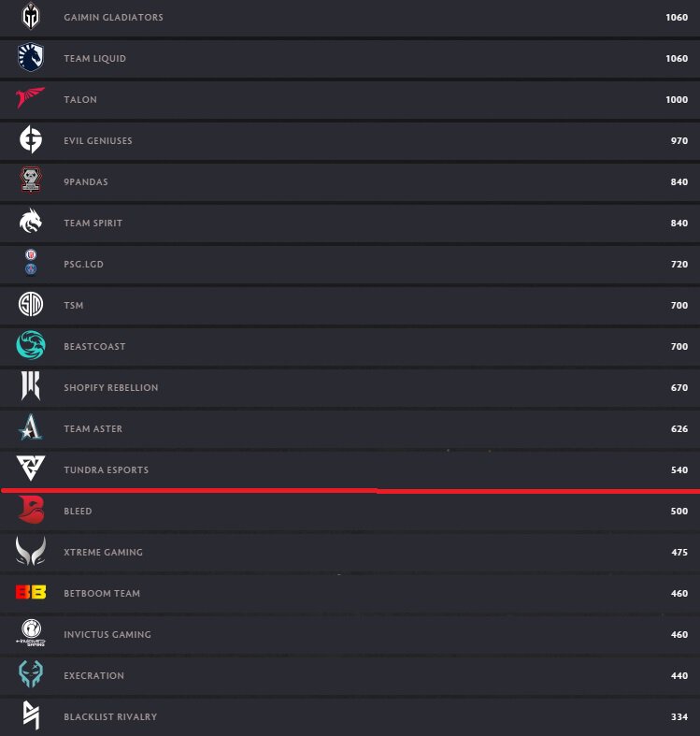This screenshot has width=700, height=736.
Task: Open the Team Aster name link
Action: 93,428
